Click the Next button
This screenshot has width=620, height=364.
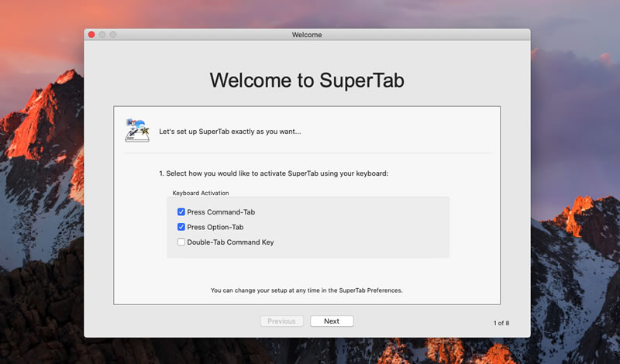coord(332,321)
